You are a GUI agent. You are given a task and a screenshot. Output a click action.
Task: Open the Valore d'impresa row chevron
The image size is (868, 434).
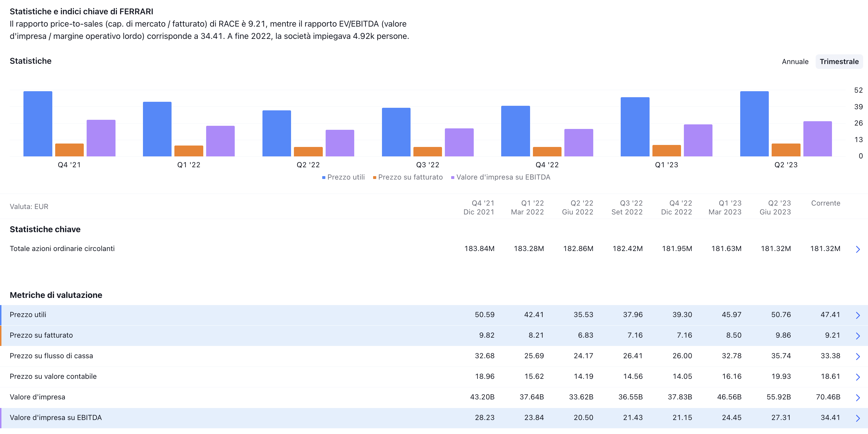(857, 397)
